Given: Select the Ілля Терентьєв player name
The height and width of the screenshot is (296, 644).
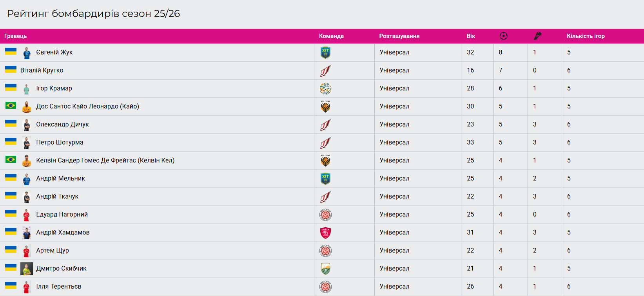Looking at the screenshot, I should click(59, 287).
